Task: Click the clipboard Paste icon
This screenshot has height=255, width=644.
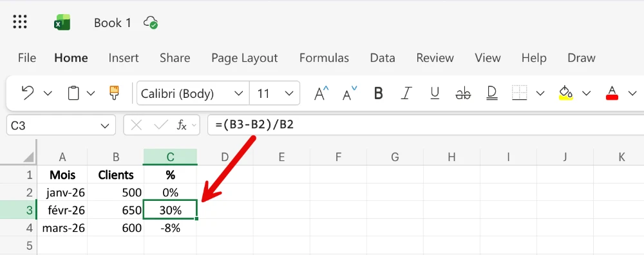Action: tap(73, 93)
